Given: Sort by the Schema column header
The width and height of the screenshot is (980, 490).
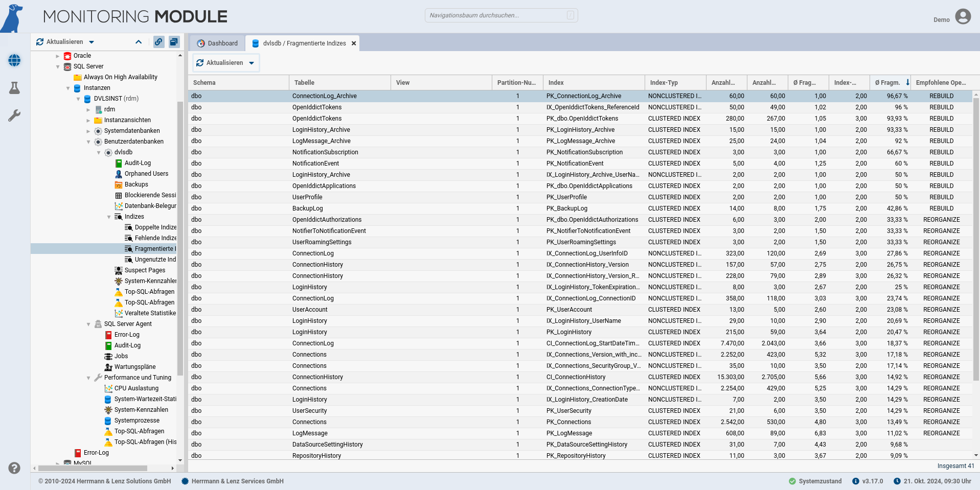Looking at the screenshot, I should coord(239,83).
